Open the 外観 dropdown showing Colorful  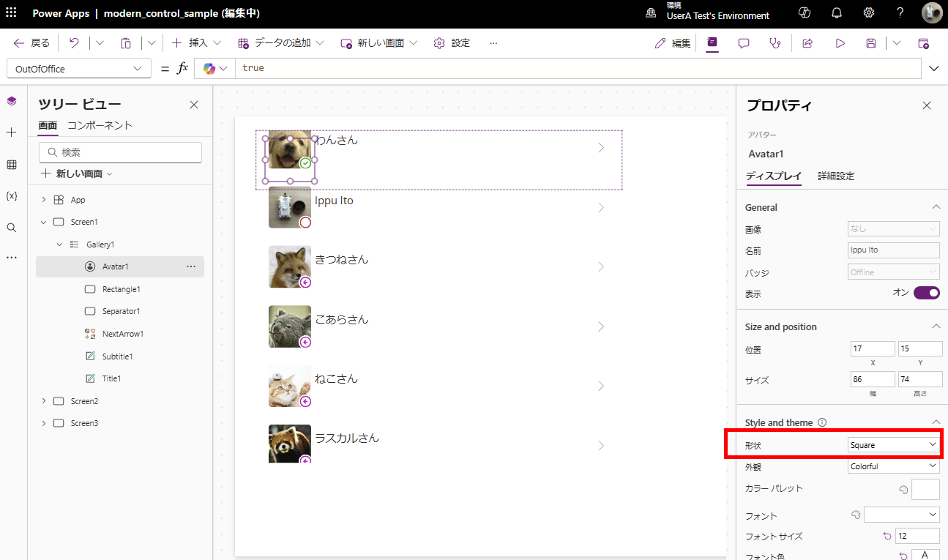pyautogui.click(x=893, y=466)
